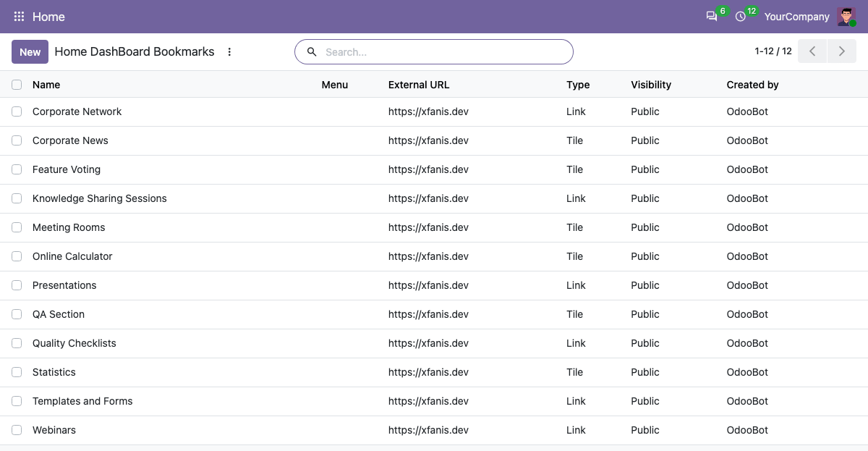
Task: Open the actions kebab menu beside the title
Action: [229, 52]
